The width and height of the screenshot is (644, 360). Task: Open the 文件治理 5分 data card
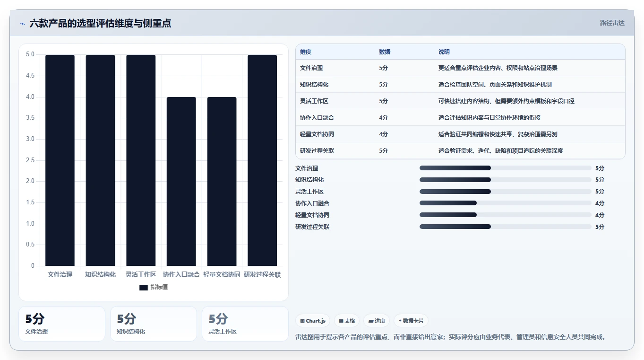[x=62, y=324]
